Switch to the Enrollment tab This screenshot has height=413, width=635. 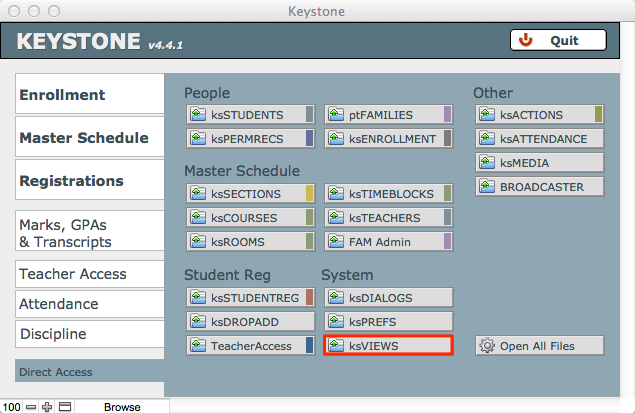tap(90, 95)
